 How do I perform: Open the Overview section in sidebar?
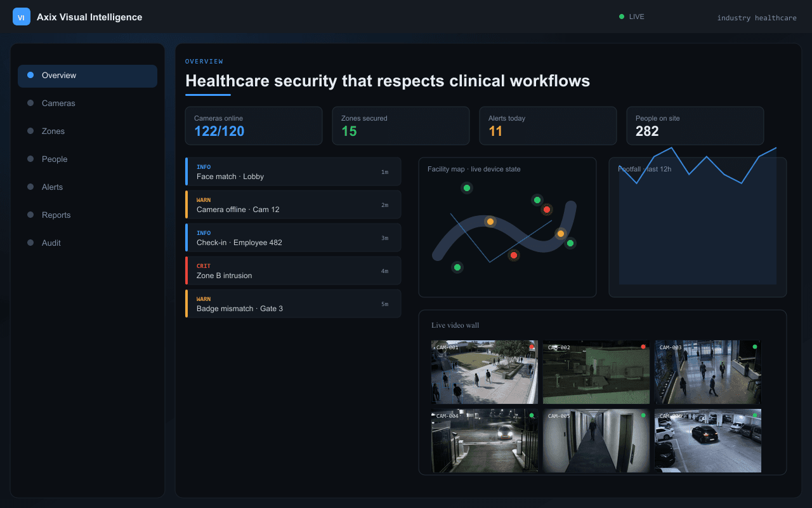click(x=88, y=76)
